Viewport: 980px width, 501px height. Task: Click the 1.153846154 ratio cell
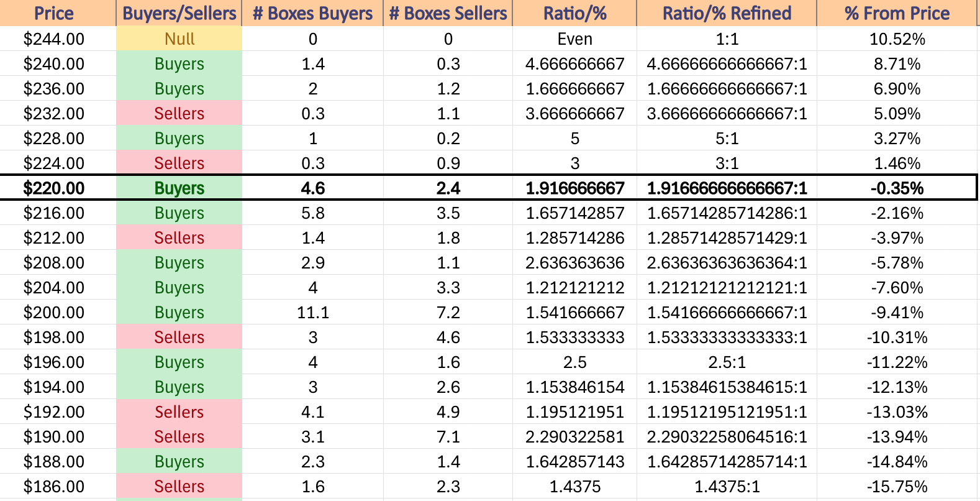point(575,387)
